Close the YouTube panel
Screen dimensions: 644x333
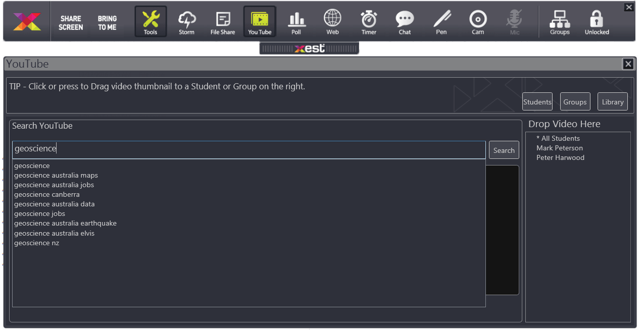click(x=628, y=64)
